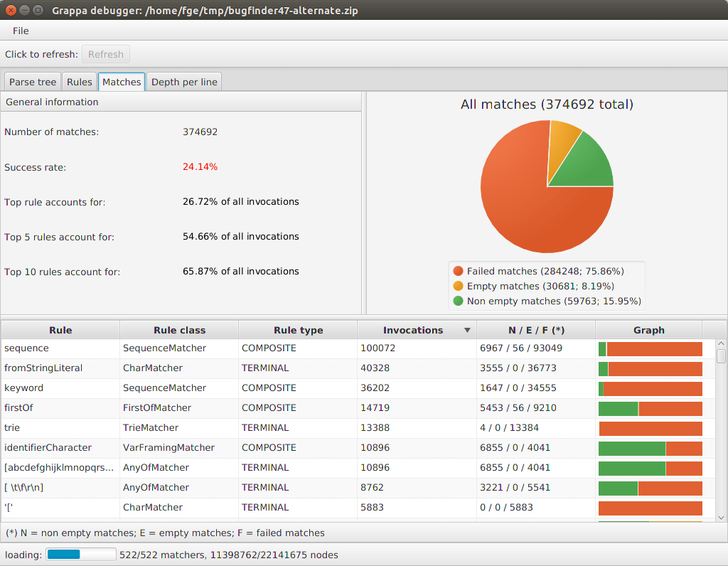Switch to the Parse tree tab
The height and width of the screenshot is (566, 728).
pos(33,82)
